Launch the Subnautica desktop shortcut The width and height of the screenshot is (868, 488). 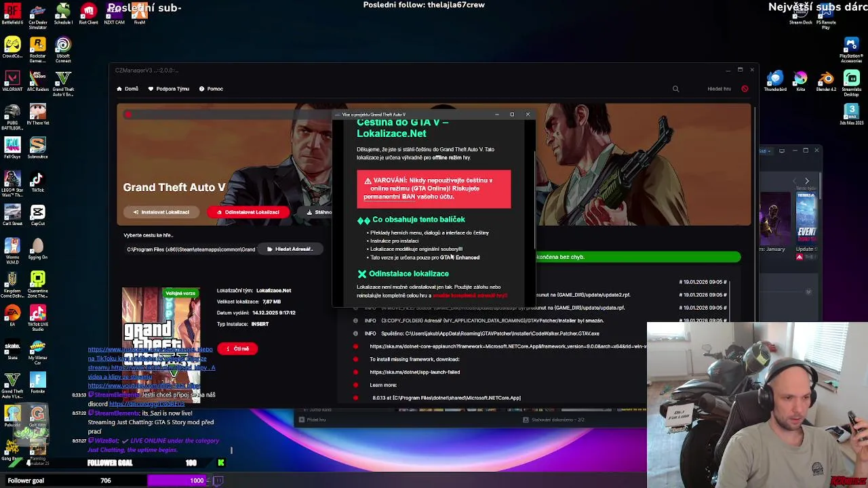(x=38, y=148)
